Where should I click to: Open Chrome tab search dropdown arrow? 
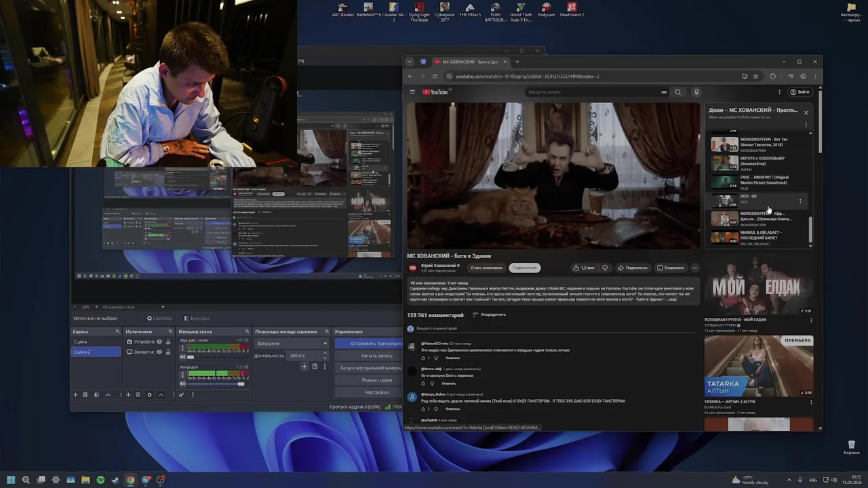click(410, 62)
